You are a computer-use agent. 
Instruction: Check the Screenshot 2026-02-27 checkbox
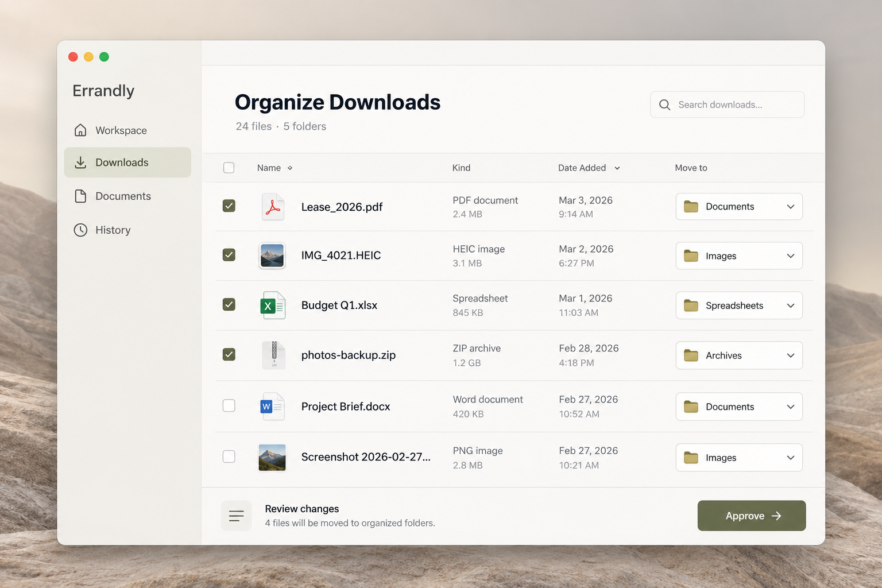[229, 457]
